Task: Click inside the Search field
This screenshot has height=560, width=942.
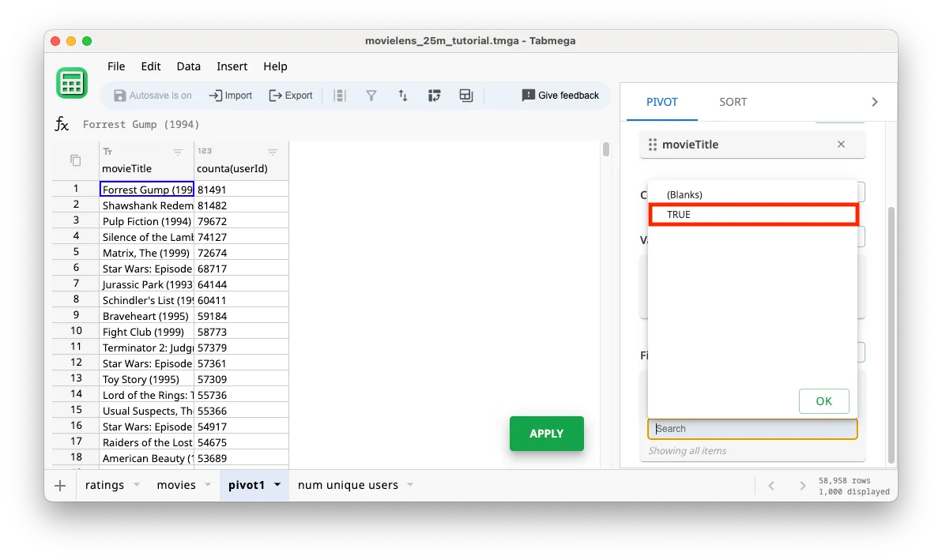Action: [x=752, y=428]
